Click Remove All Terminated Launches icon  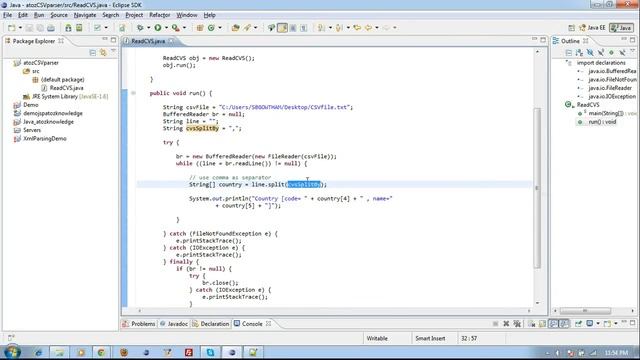[517, 324]
